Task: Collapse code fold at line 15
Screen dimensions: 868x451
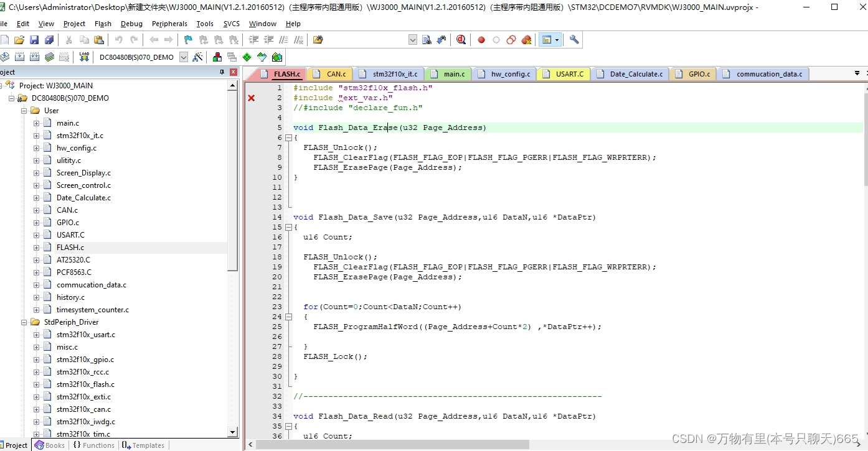Action: [x=288, y=227]
